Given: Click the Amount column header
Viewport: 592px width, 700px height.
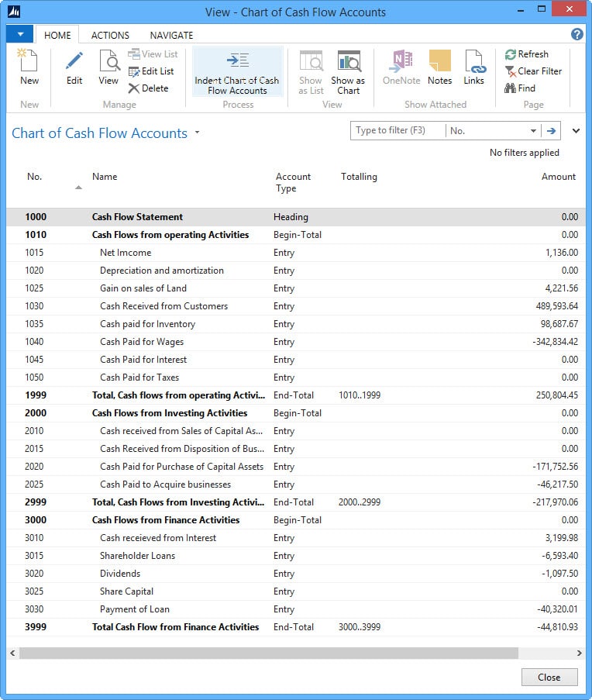Looking at the screenshot, I should tap(559, 176).
